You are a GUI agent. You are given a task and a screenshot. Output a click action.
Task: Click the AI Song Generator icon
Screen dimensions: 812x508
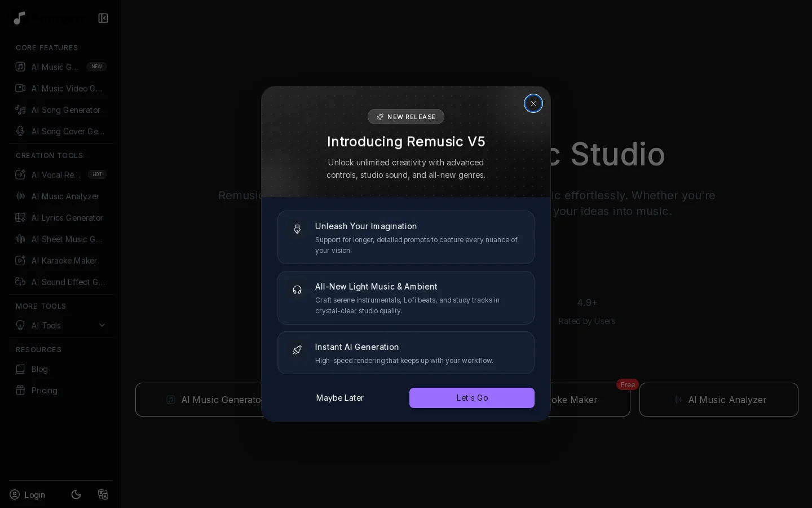tap(20, 110)
